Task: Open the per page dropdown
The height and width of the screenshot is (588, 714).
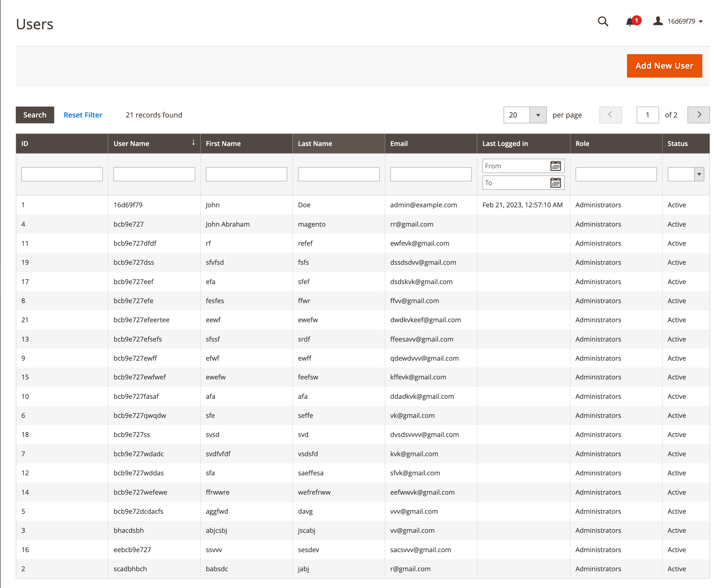Action: pos(538,115)
